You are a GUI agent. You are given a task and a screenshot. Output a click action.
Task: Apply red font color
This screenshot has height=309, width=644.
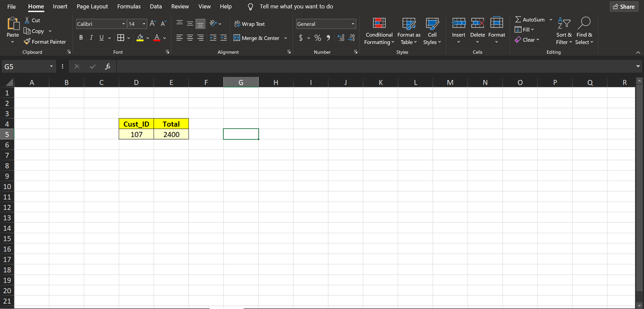coord(156,38)
